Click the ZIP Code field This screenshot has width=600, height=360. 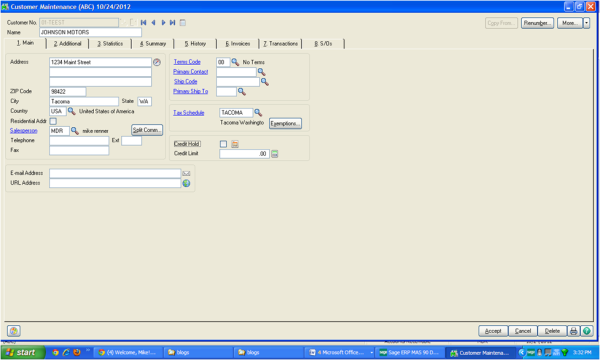(68, 91)
